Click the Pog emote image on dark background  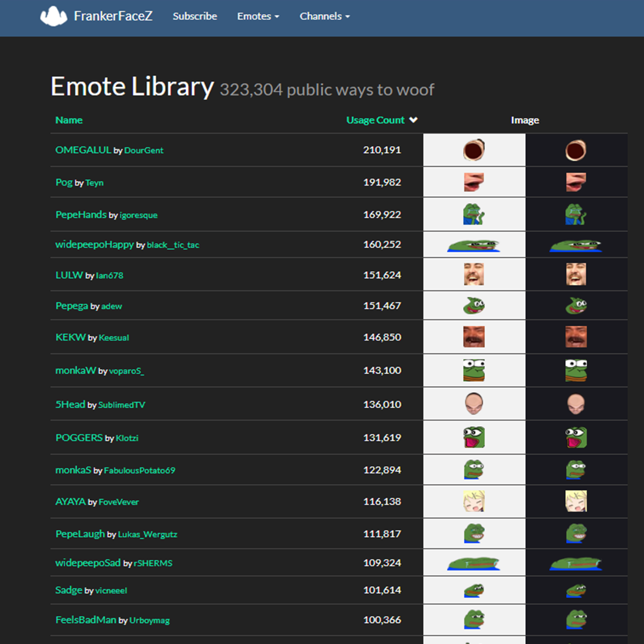576,182
